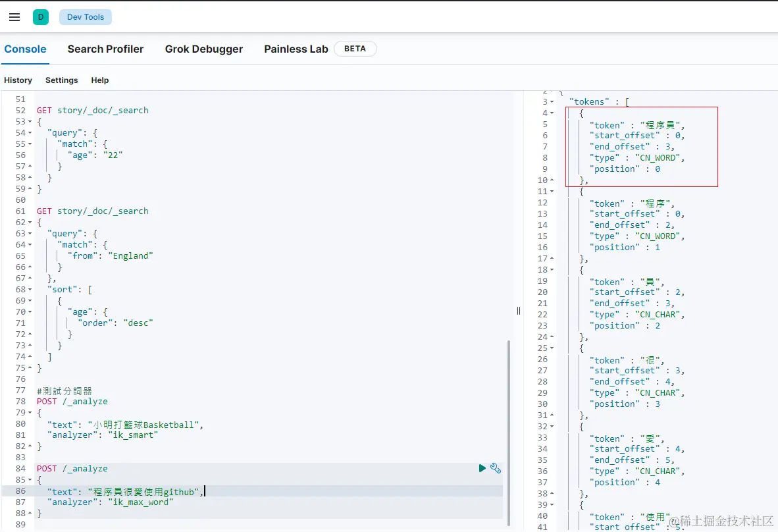The image size is (778, 532).
Task: Click the "analyzer": "ik_smart" line
Action: 103,435
